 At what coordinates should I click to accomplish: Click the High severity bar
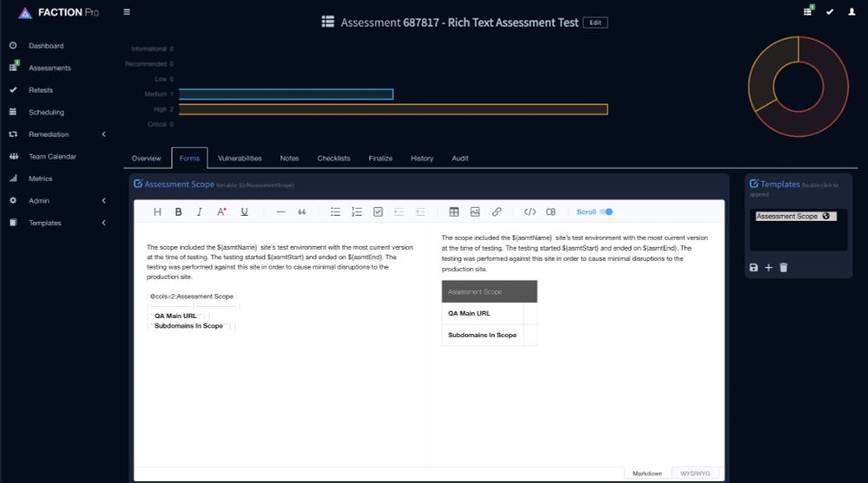pyautogui.click(x=393, y=109)
